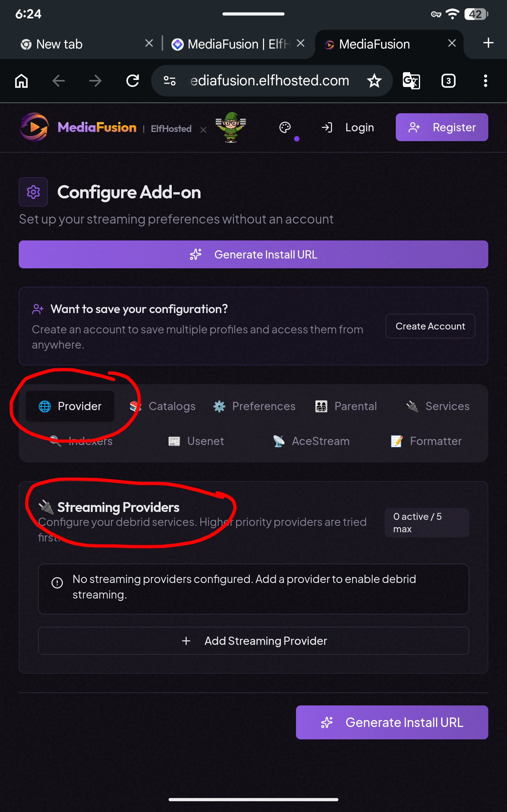
Task: Open browser three-dot overflow menu
Action: coord(485,81)
